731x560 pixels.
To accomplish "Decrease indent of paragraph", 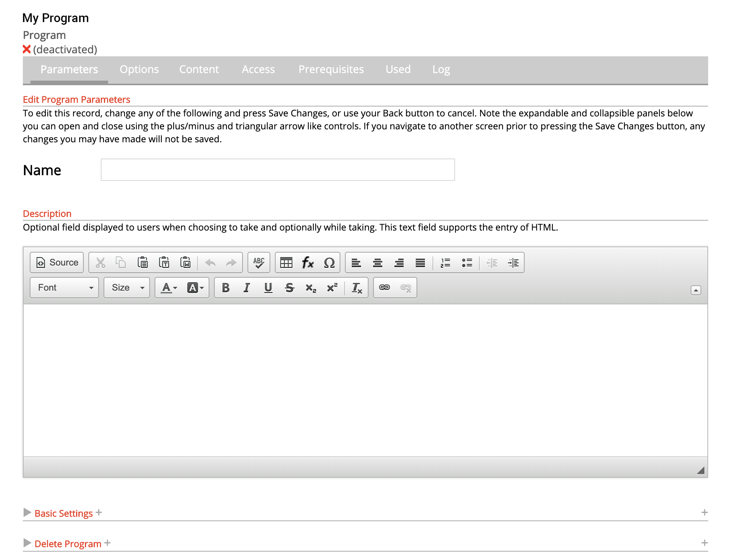I will (x=492, y=262).
